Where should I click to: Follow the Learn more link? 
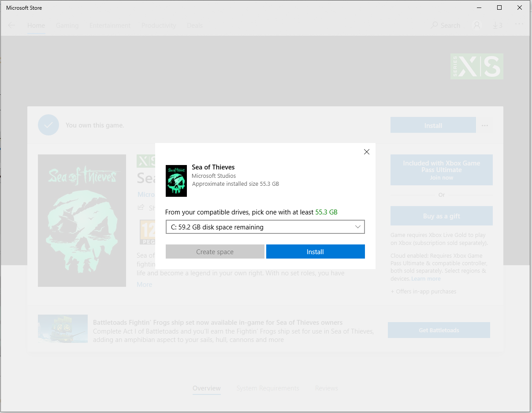point(426,279)
